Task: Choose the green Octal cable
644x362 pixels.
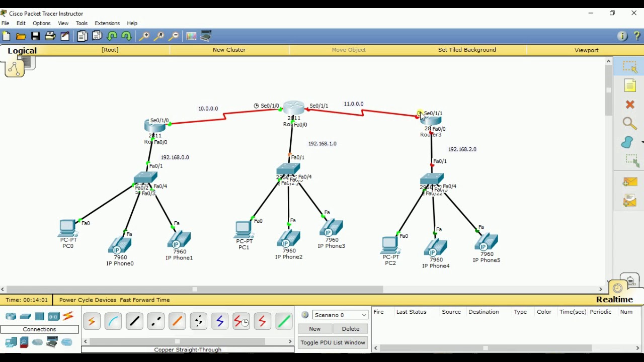Action: 284,321
